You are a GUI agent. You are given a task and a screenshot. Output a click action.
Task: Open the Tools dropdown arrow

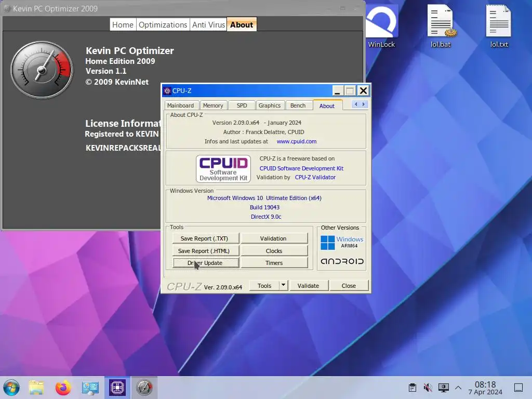point(283,285)
